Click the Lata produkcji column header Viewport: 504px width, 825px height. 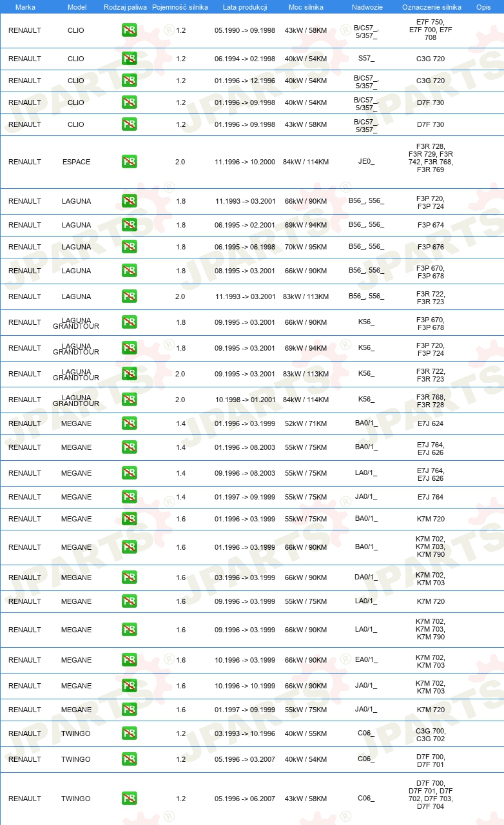[x=245, y=6]
